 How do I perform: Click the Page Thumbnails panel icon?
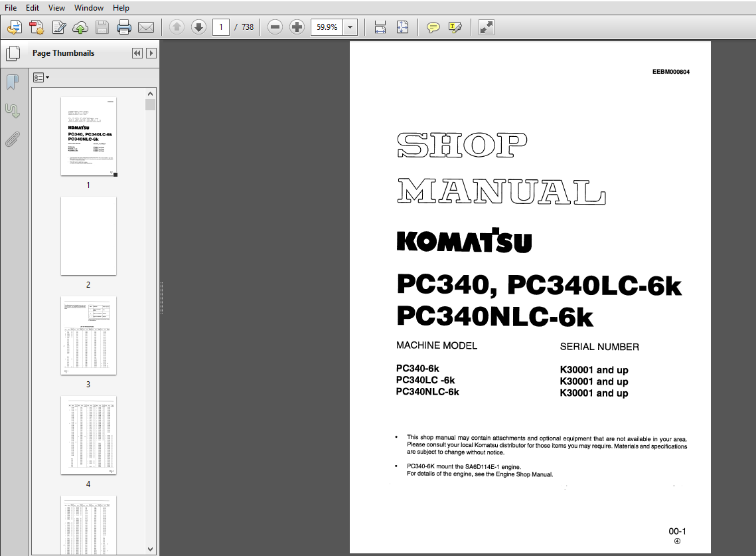(x=13, y=53)
